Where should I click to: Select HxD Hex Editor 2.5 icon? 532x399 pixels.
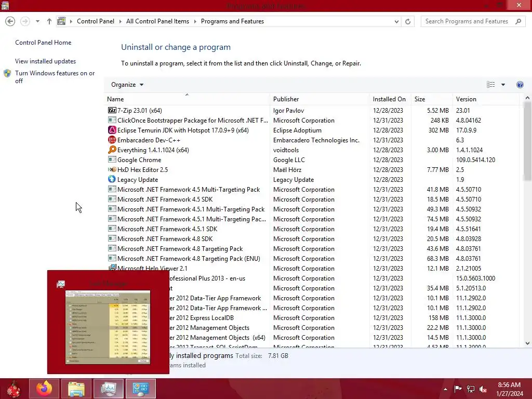coord(112,169)
